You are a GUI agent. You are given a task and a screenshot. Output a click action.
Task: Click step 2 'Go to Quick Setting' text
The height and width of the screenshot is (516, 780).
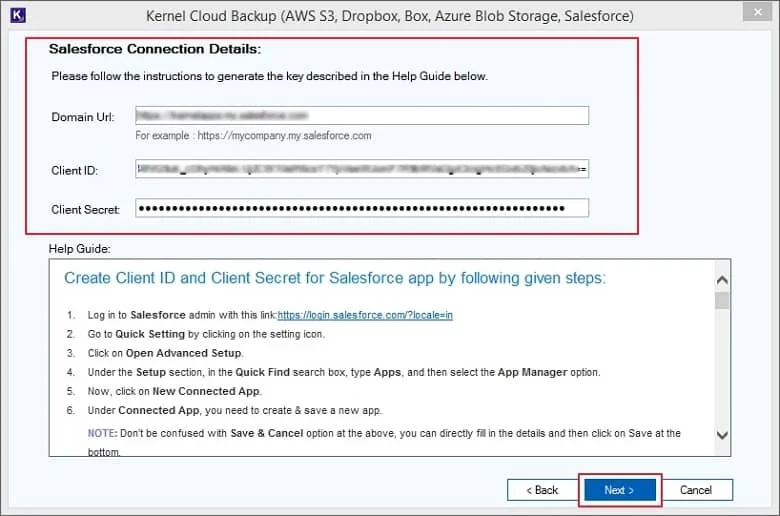[x=206, y=334]
